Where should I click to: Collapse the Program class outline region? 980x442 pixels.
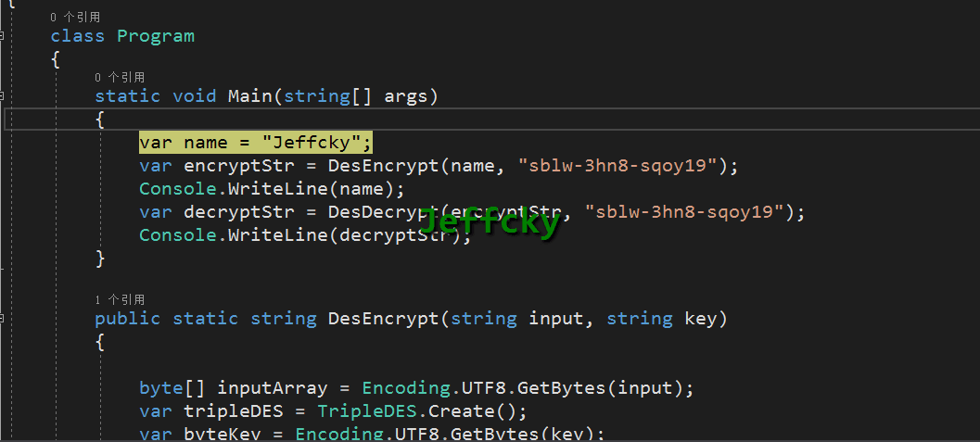click(x=3, y=36)
